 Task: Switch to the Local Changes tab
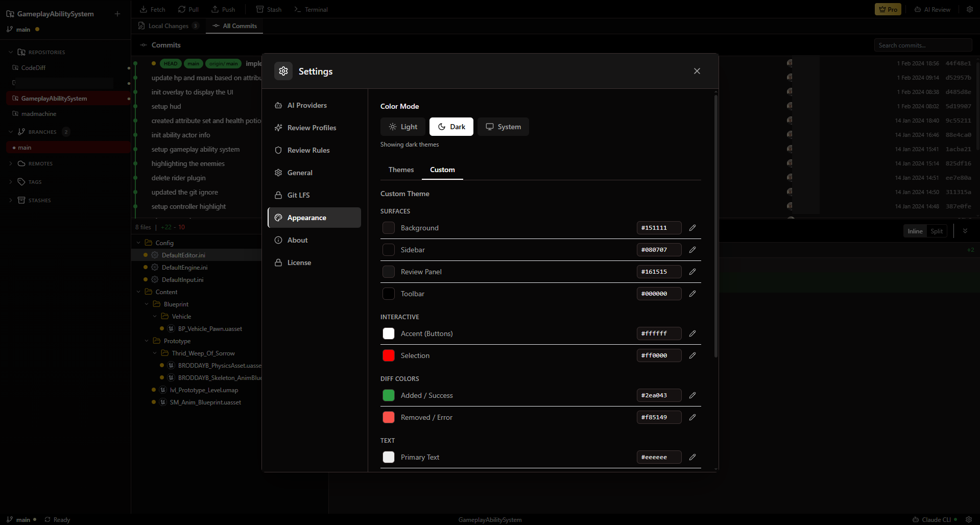point(169,26)
